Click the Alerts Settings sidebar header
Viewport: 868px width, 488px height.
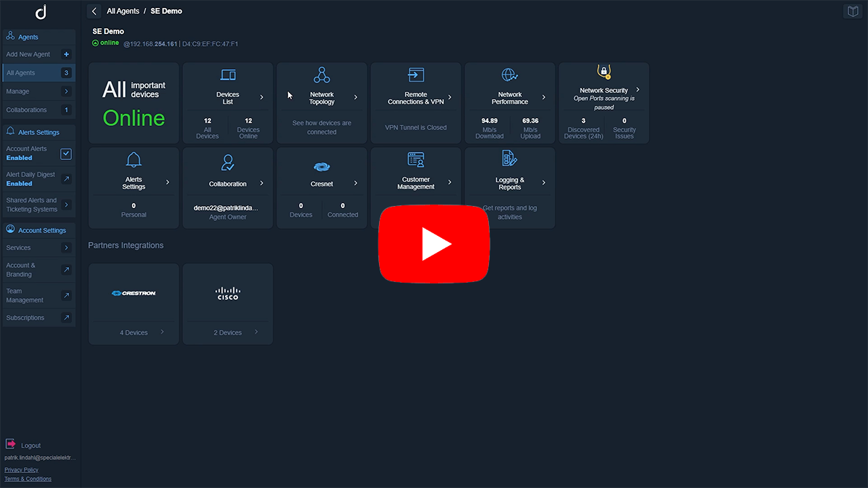coord(39,132)
